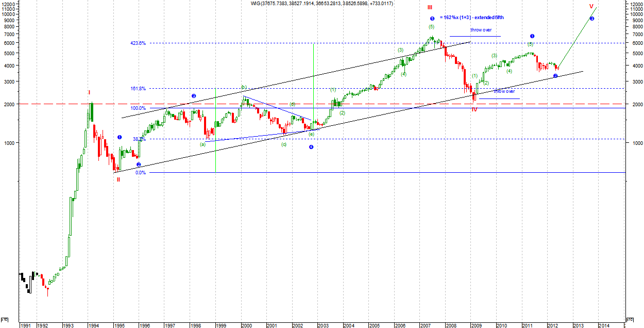Click the 0.0% Fibonacci level label
Screen dimensions: 644x328
click(140, 173)
